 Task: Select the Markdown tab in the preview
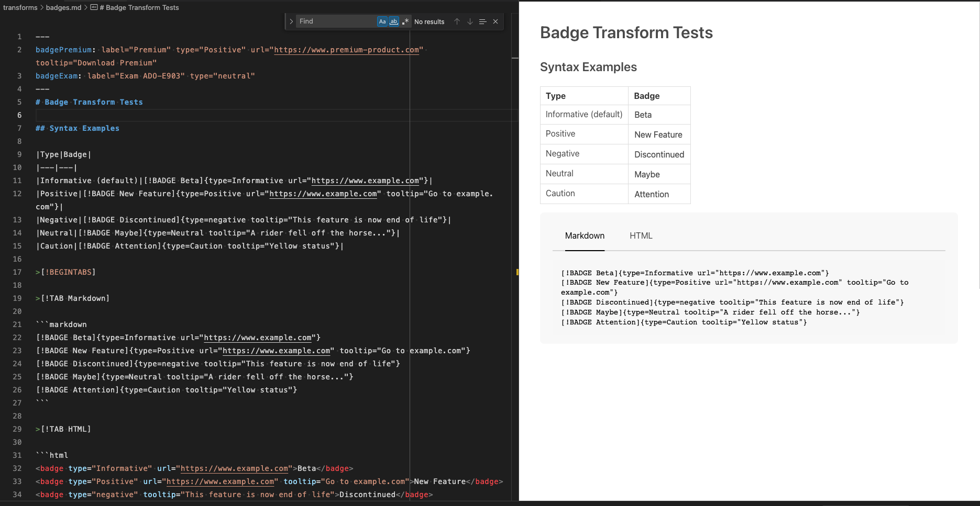(585, 236)
